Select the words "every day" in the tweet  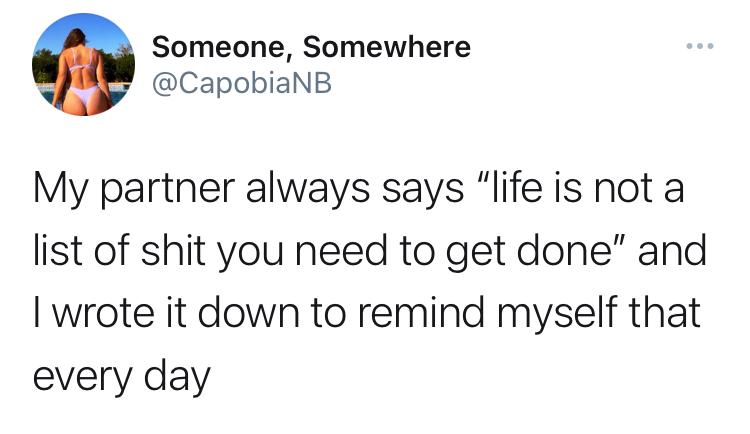click(121, 378)
